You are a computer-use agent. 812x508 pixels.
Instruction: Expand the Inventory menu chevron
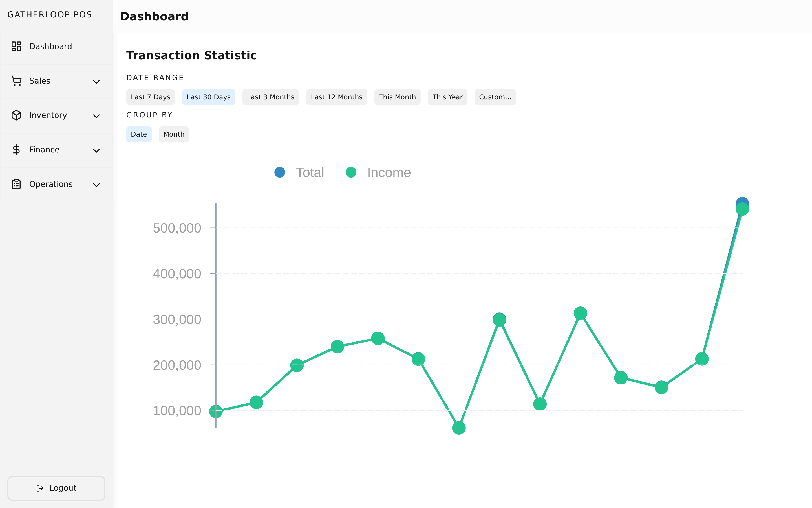(96, 116)
